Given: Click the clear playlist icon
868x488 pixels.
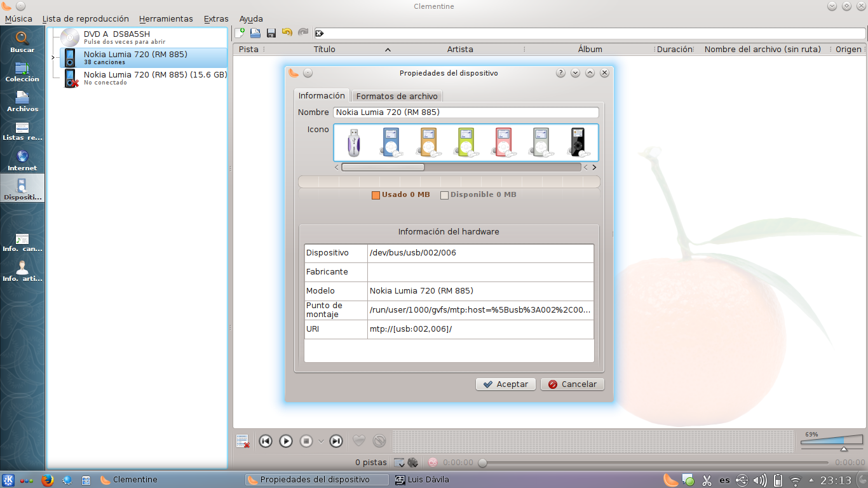Looking at the screenshot, I should tap(243, 441).
